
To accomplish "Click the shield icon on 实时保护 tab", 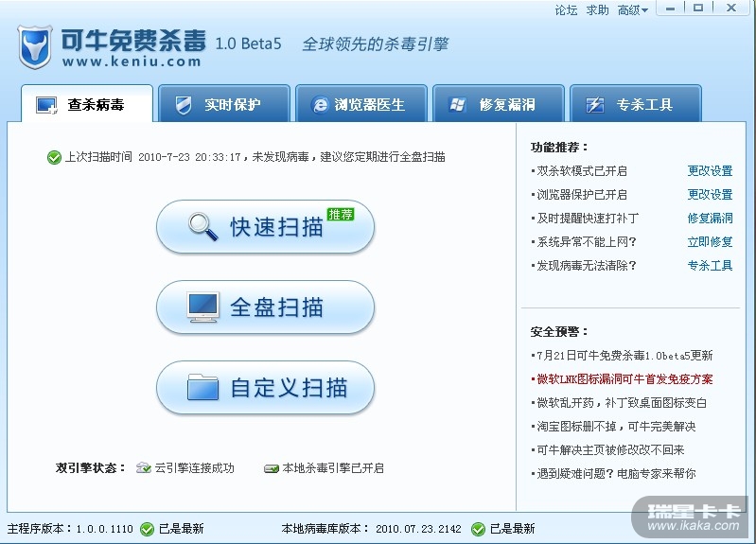I will (184, 105).
